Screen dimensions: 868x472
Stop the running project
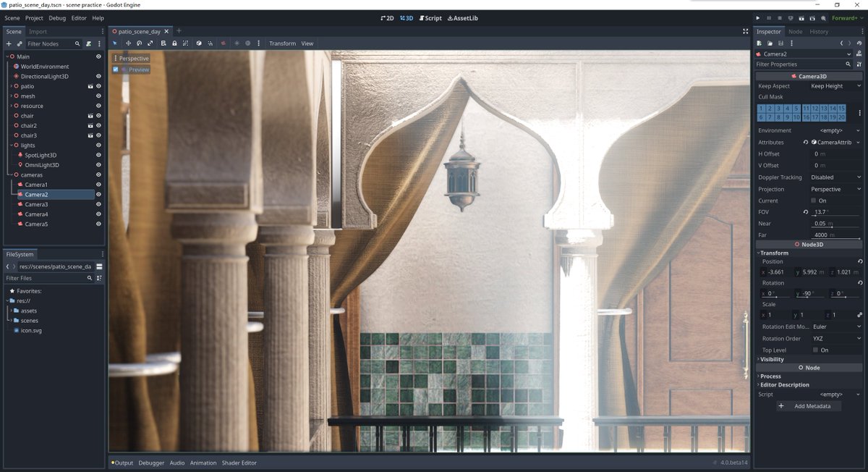coord(780,18)
